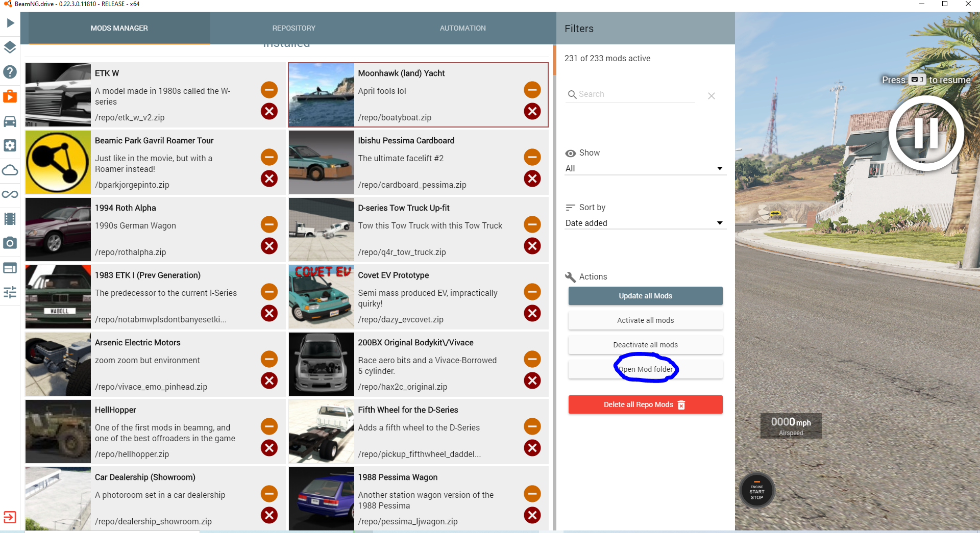Remove the 1988 Pessima Wagon mod
The width and height of the screenshot is (980, 533).
[x=532, y=515]
